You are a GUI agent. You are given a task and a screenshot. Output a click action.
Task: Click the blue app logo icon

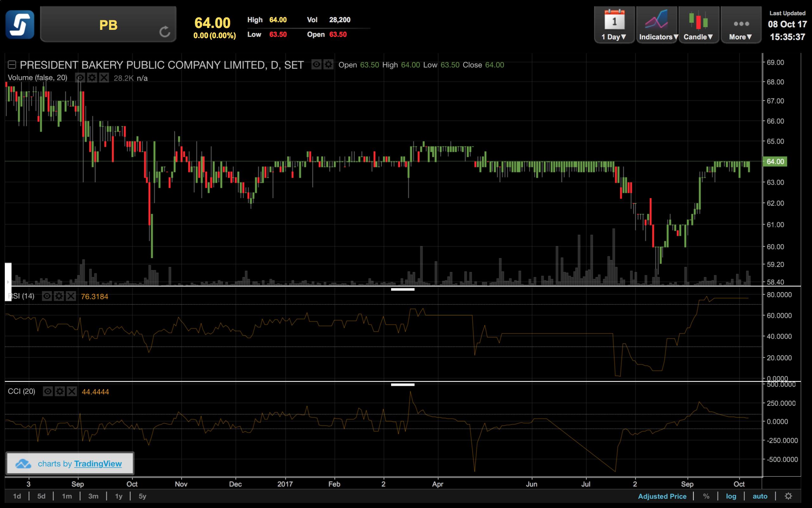(20, 24)
